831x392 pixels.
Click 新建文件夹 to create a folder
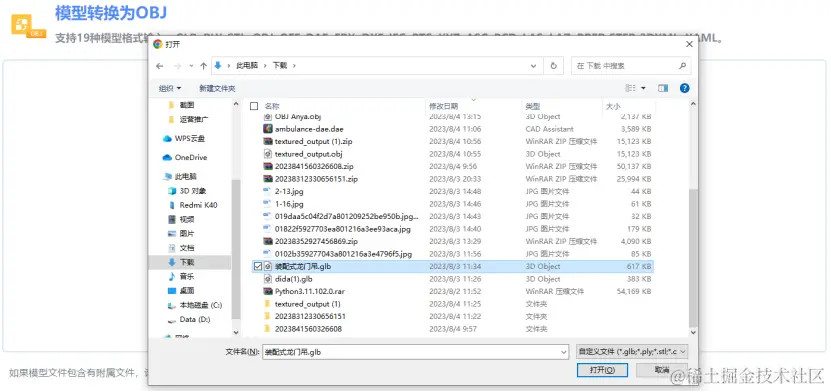tap(217, 88)
